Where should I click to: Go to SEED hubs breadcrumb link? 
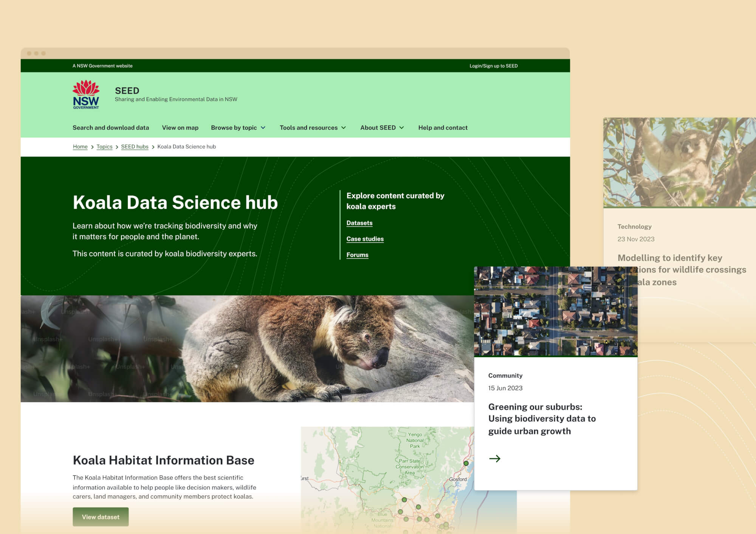click(135, 147)
